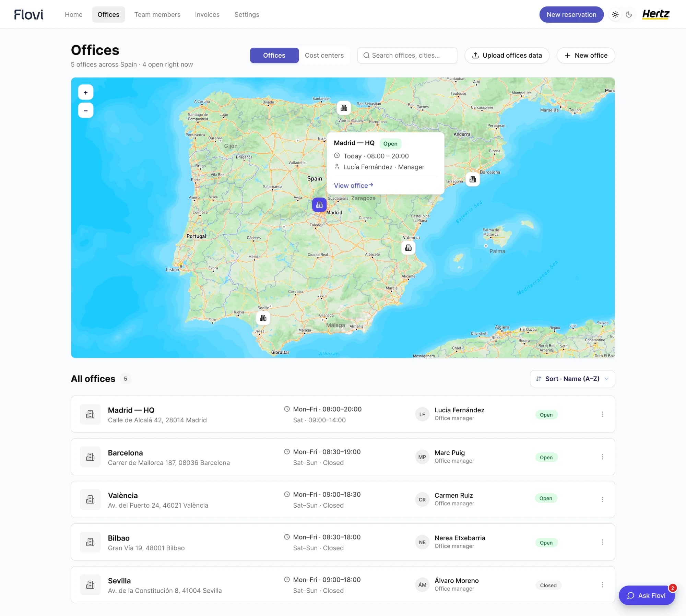Click the 'Bilbao' office name in list

[x=119, y=538]
